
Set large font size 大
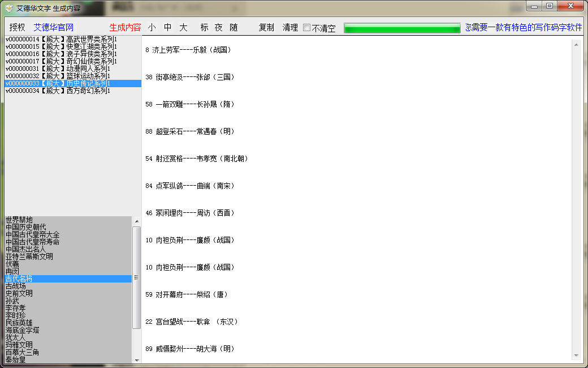tap(183, 27)
